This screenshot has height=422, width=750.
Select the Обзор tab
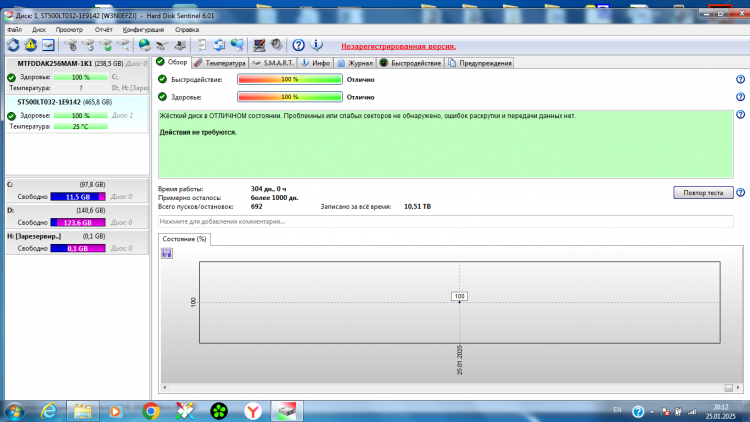click(x=172, y=62)
